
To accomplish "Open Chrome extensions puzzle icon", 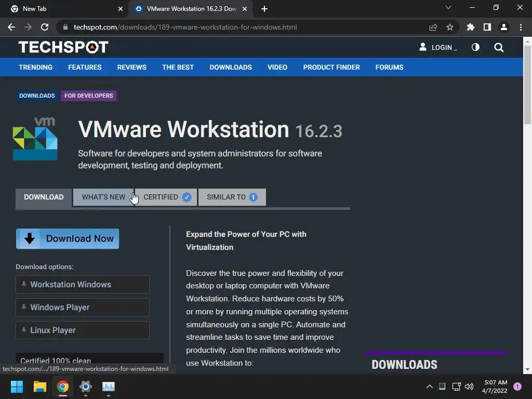I will 471,27.
